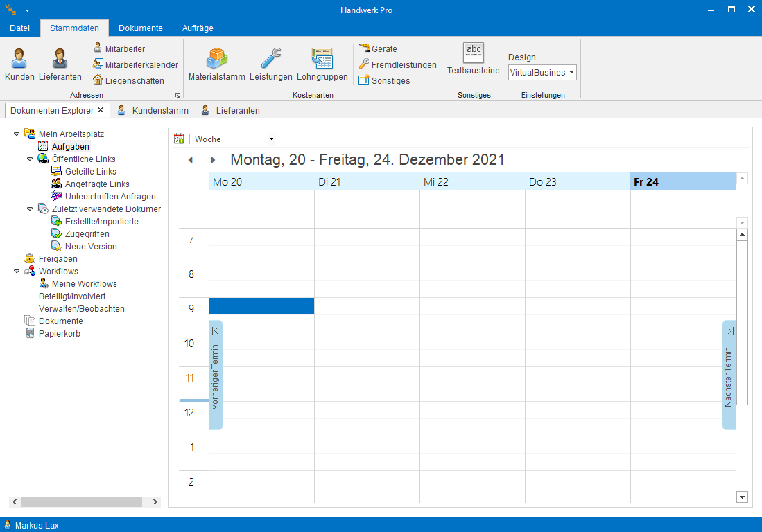Go to the next week
Viewport: 762px width, 532px height.
point(212,160)
